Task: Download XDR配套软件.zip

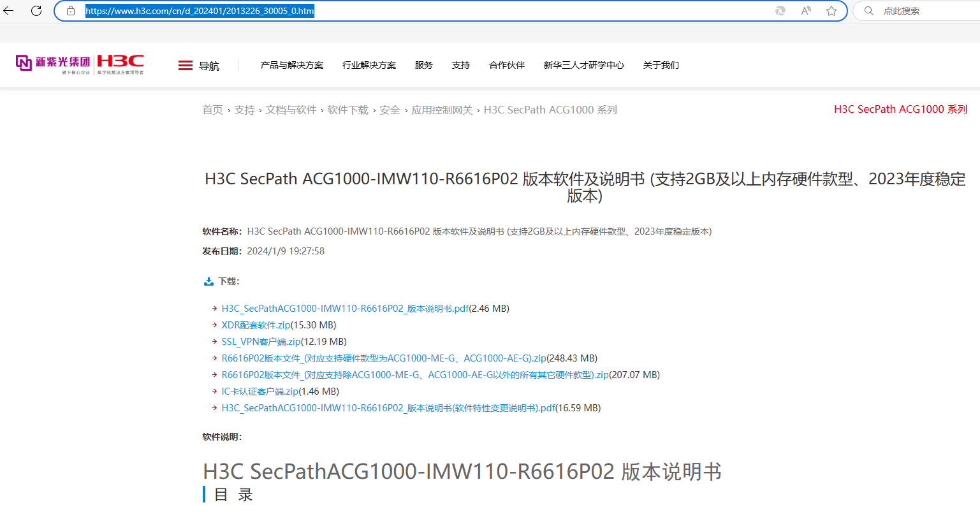Action: click(256, 325)
